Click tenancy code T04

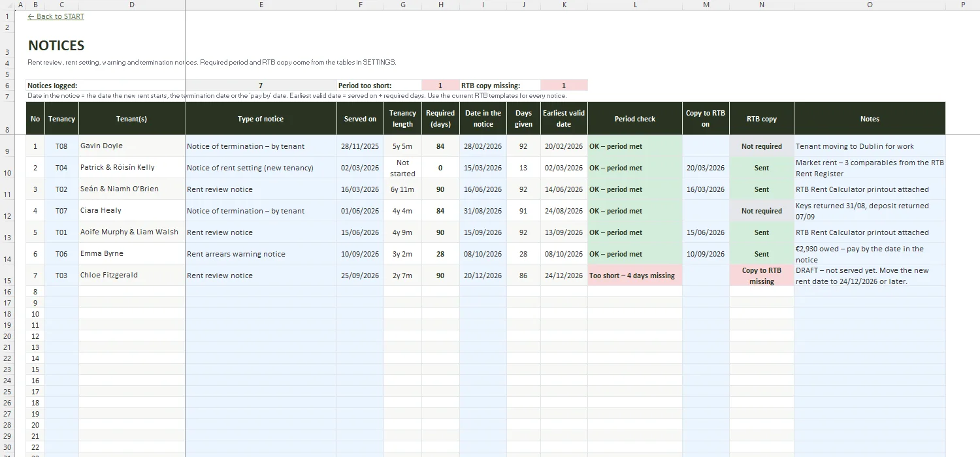(x=61, y=168)
